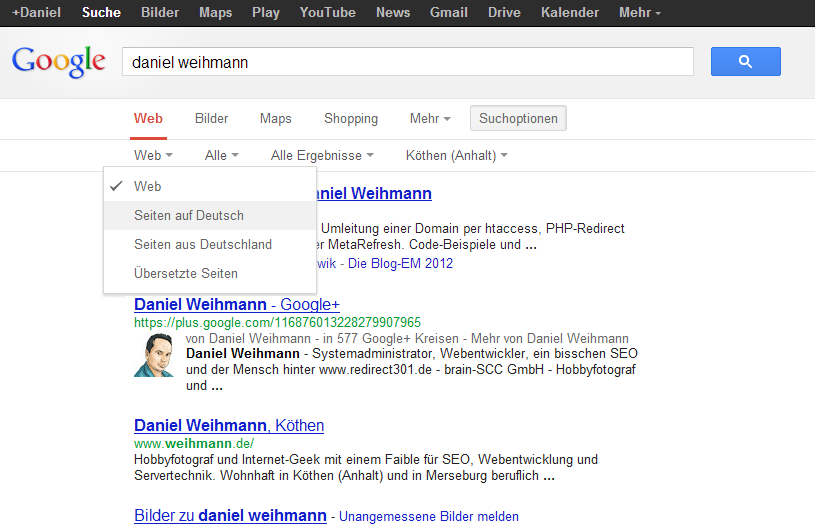The image size is (815, 526).
Task: Open Kalender in the top bar
Action: (570, 12)
